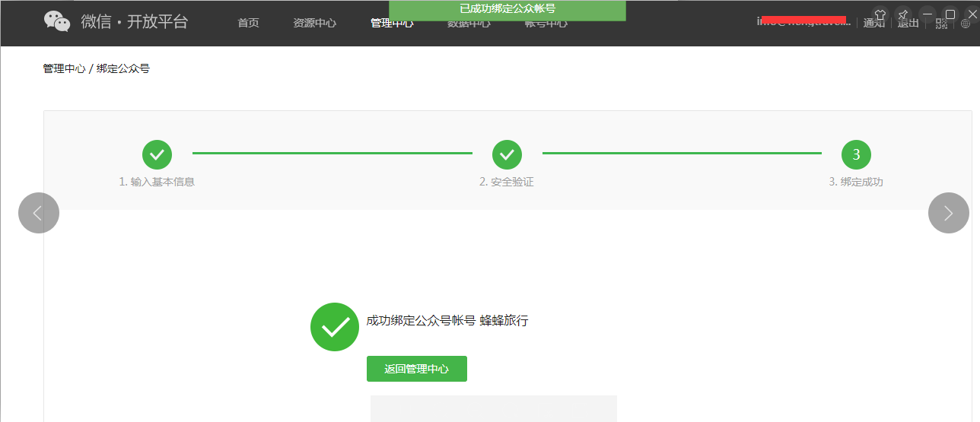Screen dimensions: 980x422
Task: Select step 3 circle 绑定成功
Action: click(x=856, y=154)
